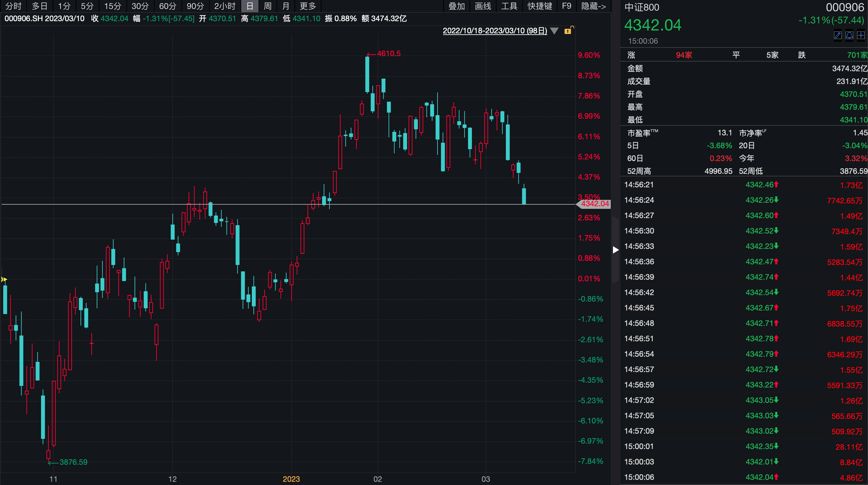Click the 金额 3474.32亿 value
Viewport: 868px width, 485px height.
[x=849, y=68]
